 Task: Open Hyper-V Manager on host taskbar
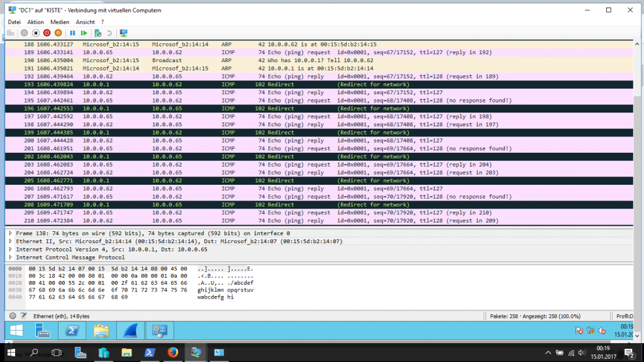click(104, 353)
